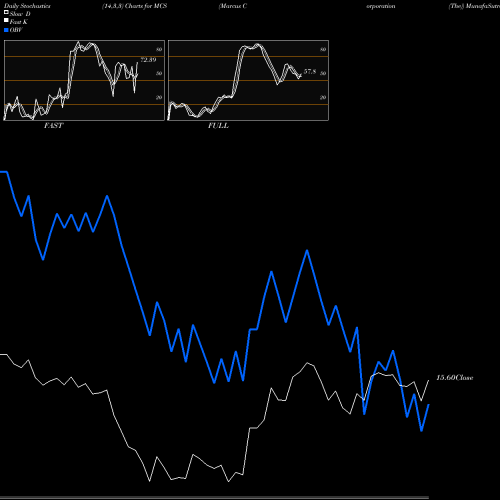Click the 20 level label in FAST chart

[159, 97]
